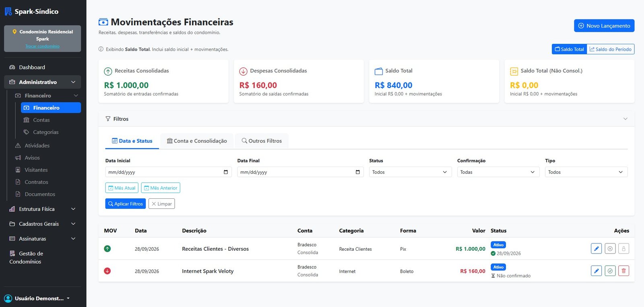This screenshot has width=644, height=307.
Task: Expand Estrutura Física menu
Action: 43,209
